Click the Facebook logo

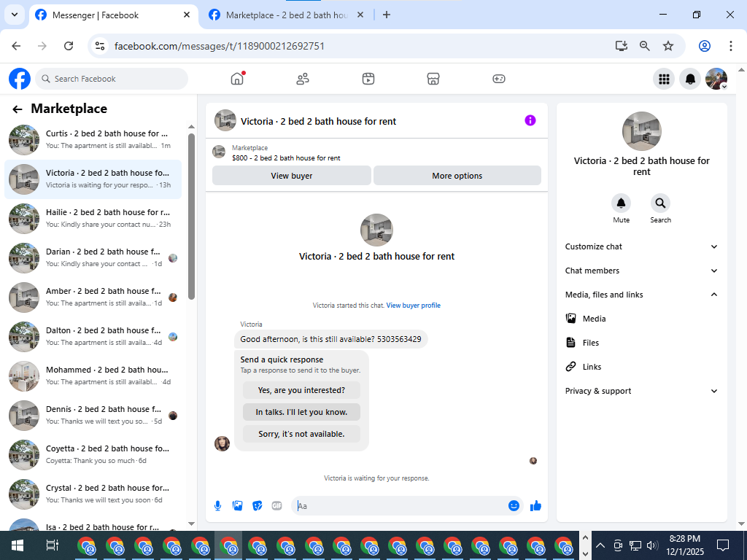[20, 79]
